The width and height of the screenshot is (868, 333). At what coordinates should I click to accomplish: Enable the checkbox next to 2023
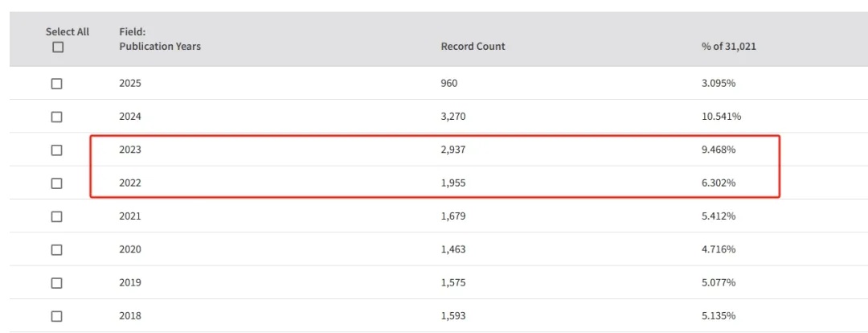click(56, 150)
